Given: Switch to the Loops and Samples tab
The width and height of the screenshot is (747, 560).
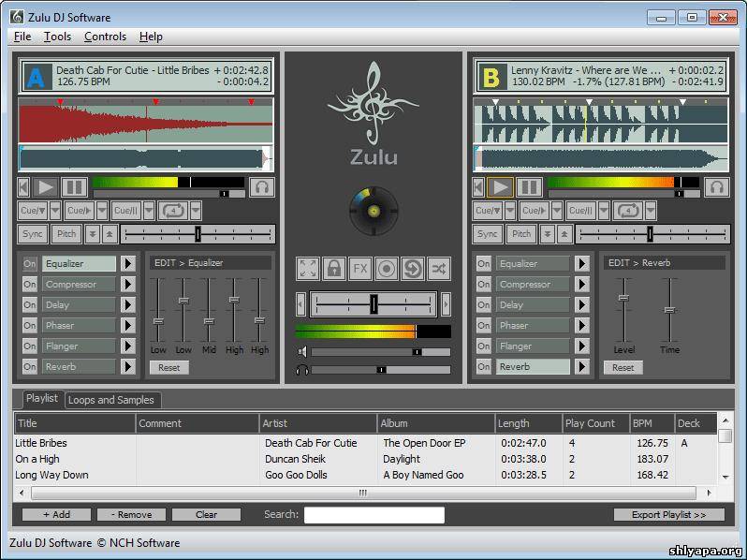Looking at the screenshot, I should tap(111, 400).
